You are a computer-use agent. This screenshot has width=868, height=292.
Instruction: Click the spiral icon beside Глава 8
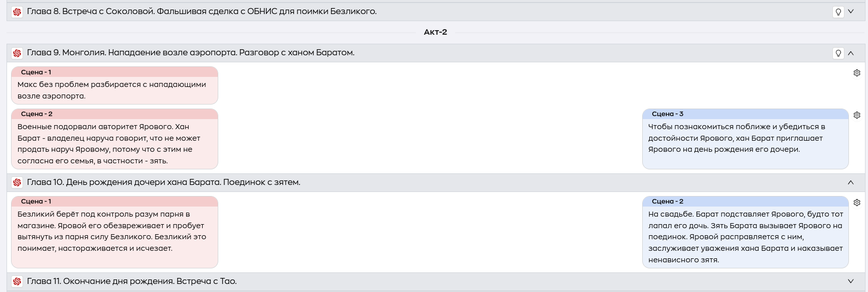17,12
